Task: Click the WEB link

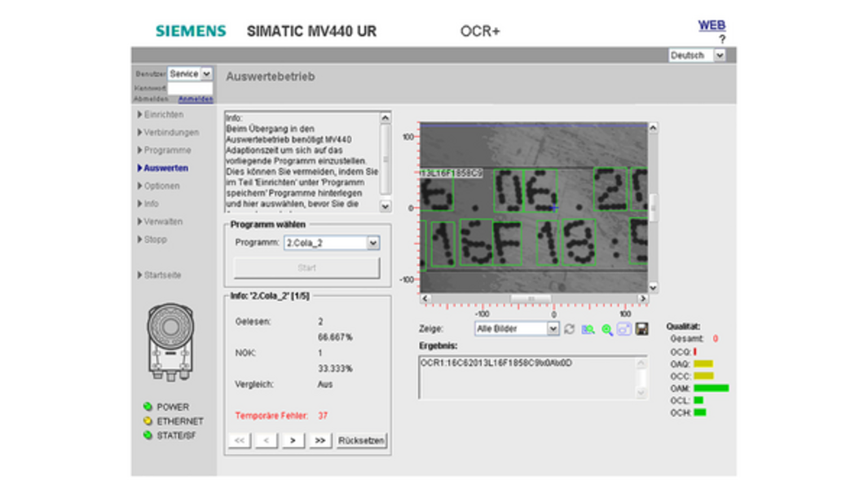Action: (712, 25)
